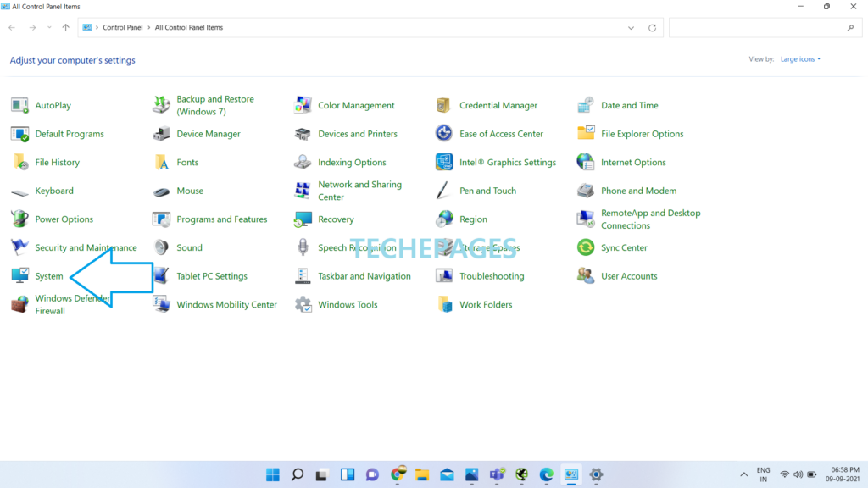Open File Explorer from the taskbar

(422, 474)
